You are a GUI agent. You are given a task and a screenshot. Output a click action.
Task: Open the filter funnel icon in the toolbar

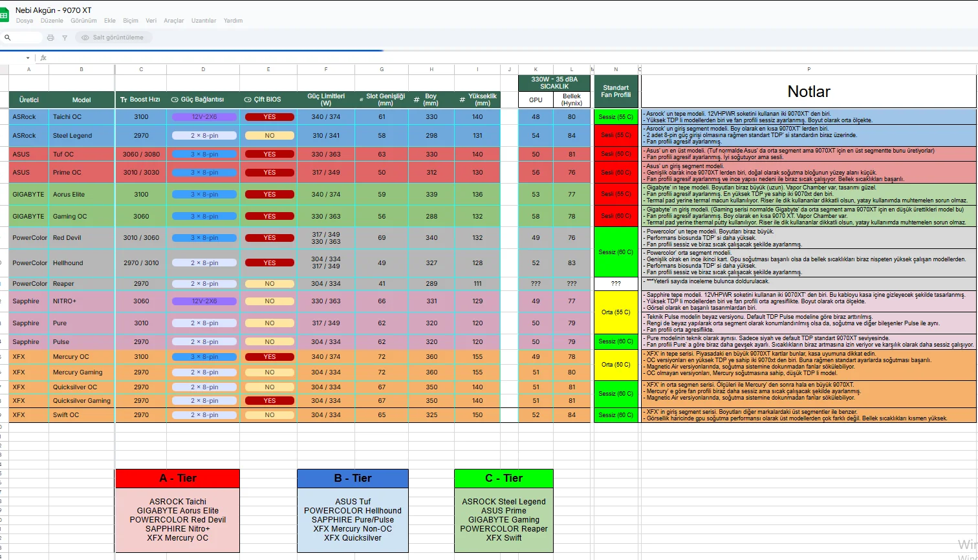click(x=65, y=38)
